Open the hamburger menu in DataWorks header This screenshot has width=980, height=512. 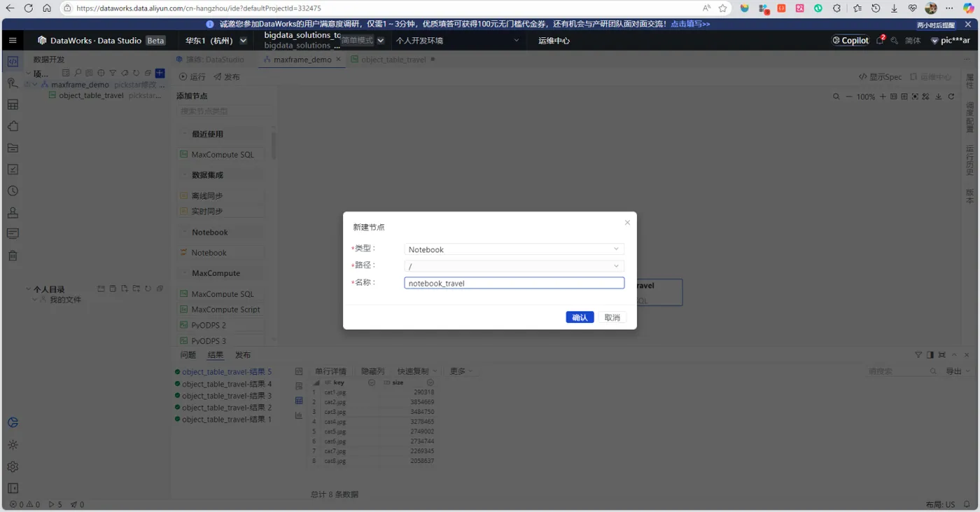pos(13,41)
